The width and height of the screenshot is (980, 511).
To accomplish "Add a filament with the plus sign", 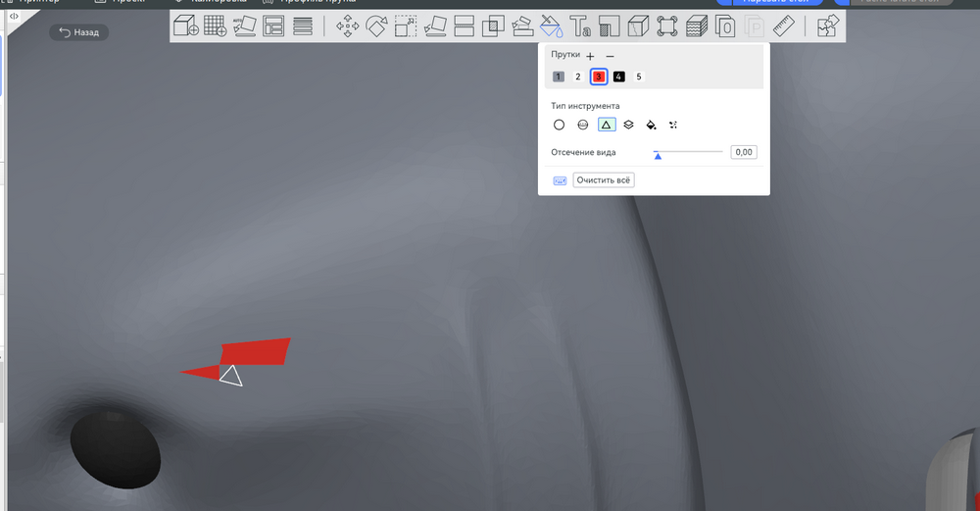I will coord(590,56).
